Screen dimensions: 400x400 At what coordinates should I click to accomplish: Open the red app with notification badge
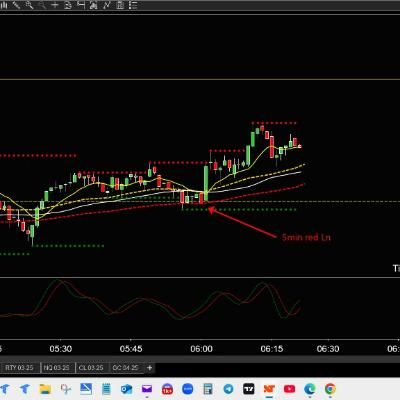(167, 389)
